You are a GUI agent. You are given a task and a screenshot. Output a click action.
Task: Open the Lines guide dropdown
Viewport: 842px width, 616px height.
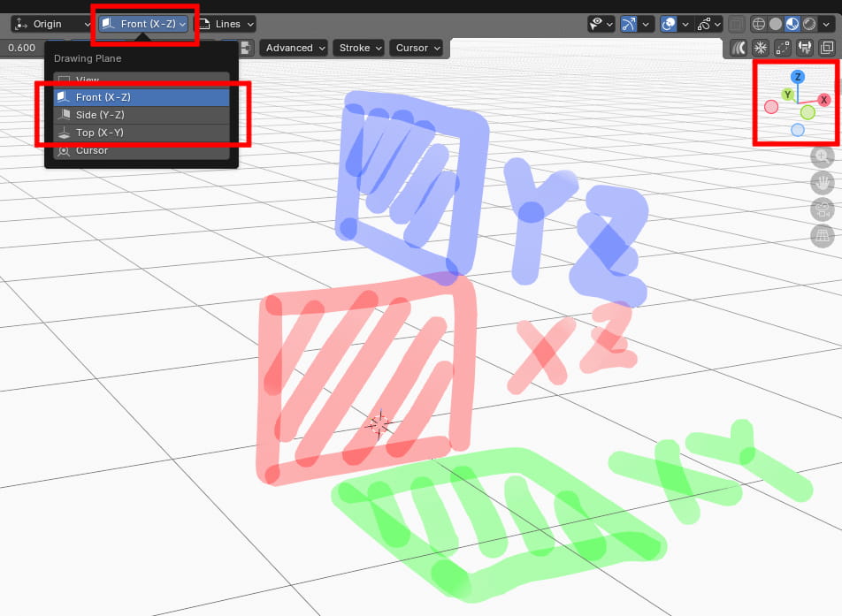[225, 24]
